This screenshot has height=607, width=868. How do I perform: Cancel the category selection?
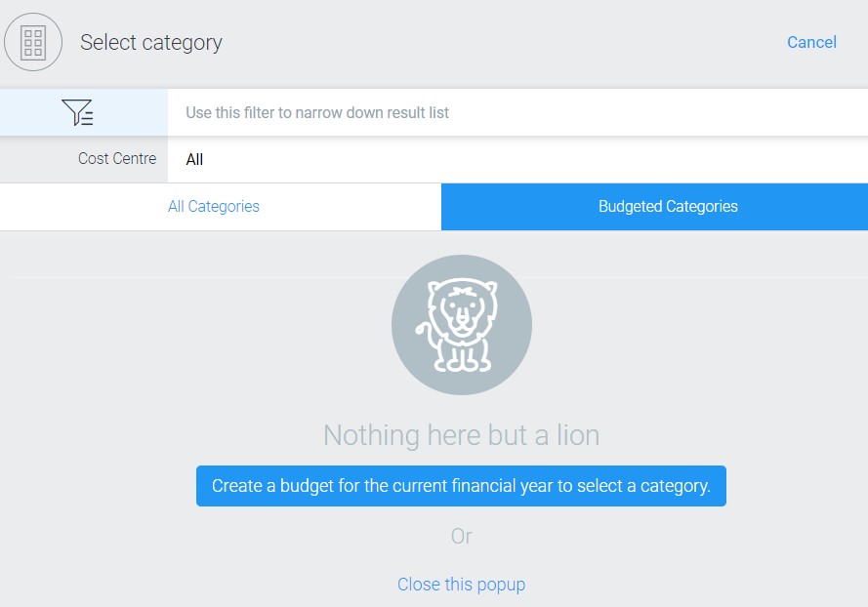[x=811, y=42]
